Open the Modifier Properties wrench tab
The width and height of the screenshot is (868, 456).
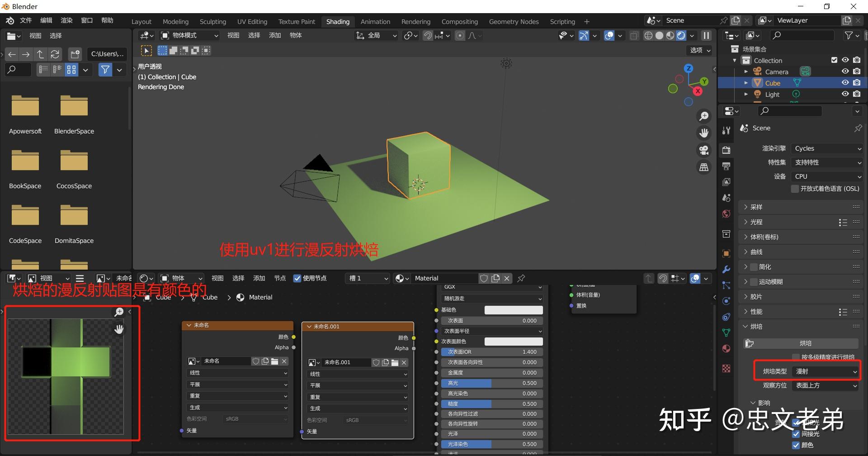[726, 269]
